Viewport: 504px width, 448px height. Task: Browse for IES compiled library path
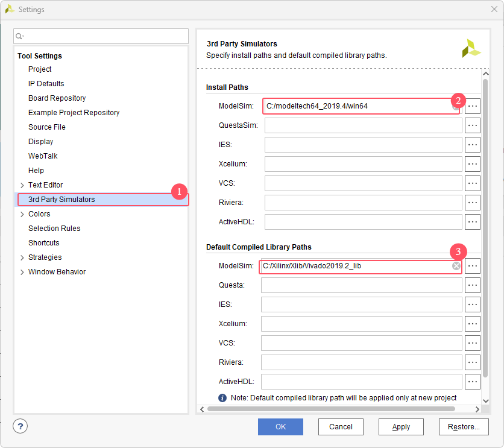click(472, 304)
